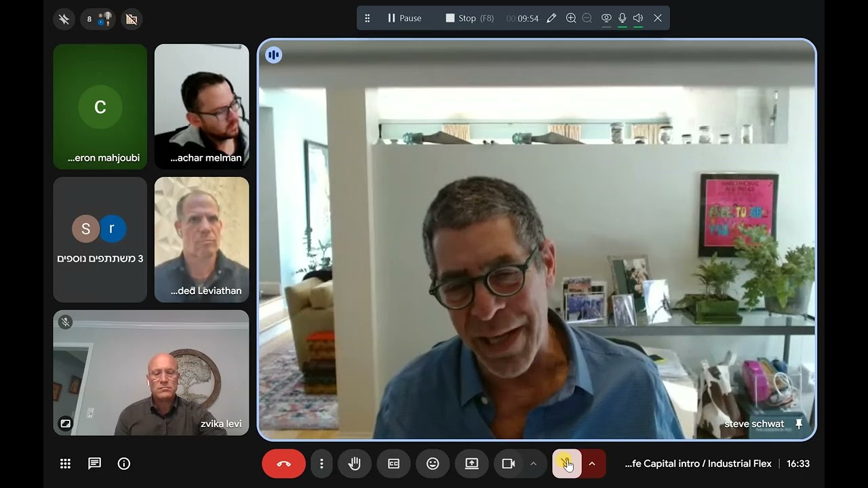Screen dimensions: 868x488
Task: Send a reaction with emoji button
Action: (433, 464)
